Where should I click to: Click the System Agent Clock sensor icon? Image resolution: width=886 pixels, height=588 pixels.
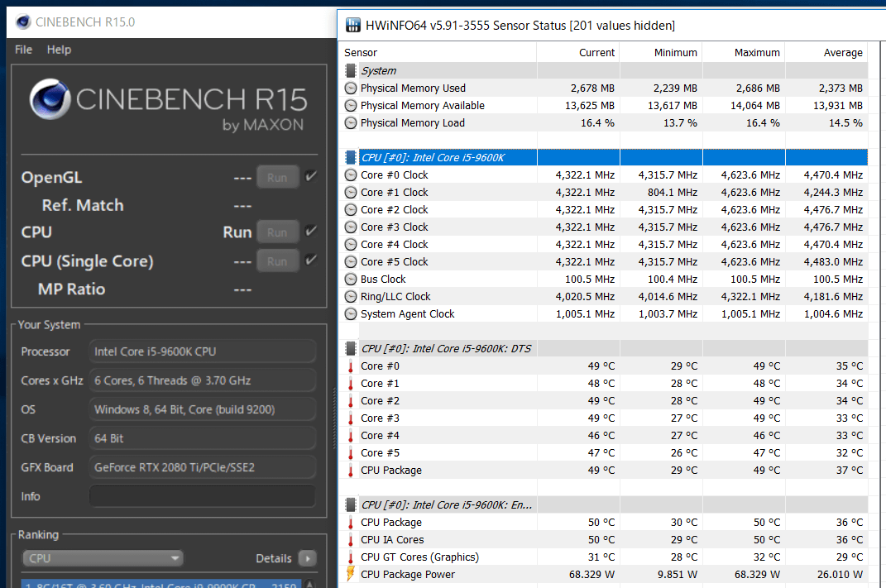click(x=351, y=314)
